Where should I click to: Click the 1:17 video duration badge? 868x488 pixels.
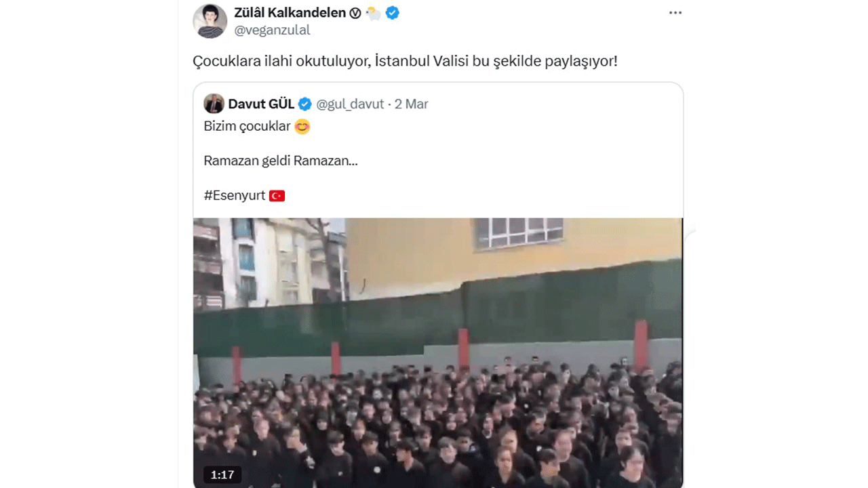pyautogui.click(x=222, y=475)
